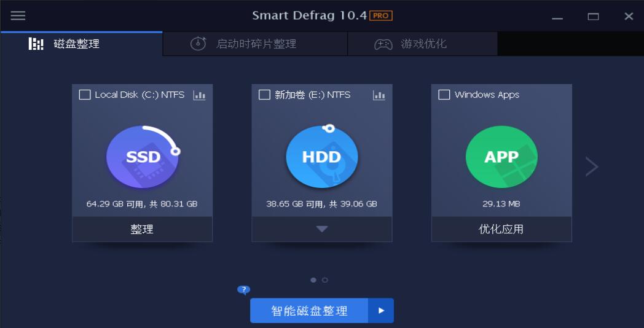This screenshot has height=328, width=644.
Task: Start 智能磁盘整理
Action: (309, 311)
